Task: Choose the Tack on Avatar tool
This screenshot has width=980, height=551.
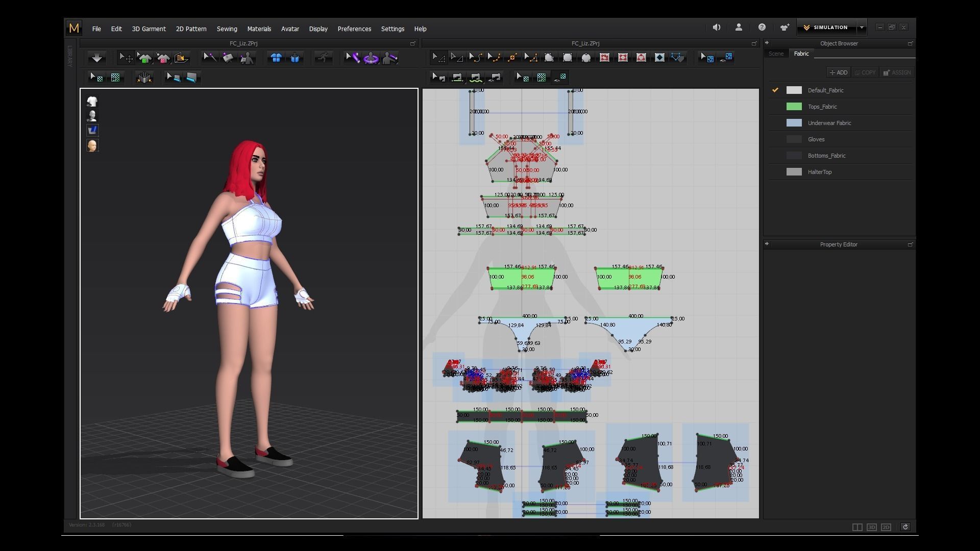Action: tap(247, 58)
